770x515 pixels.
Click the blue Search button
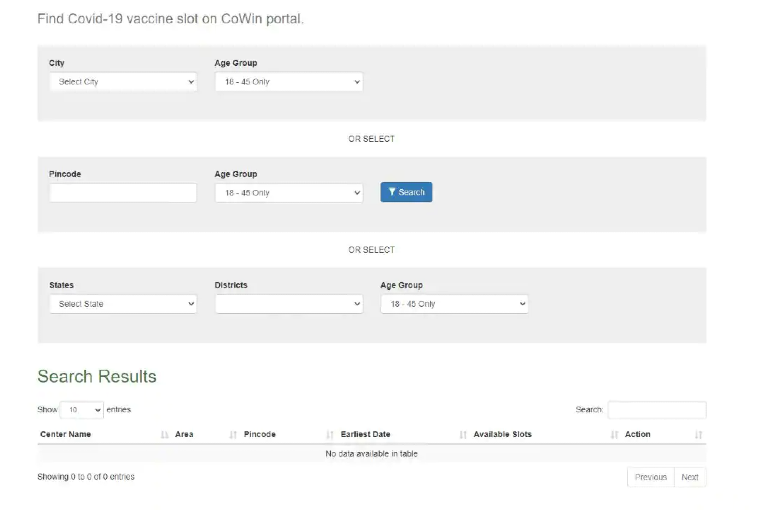(x=406, y=192)
